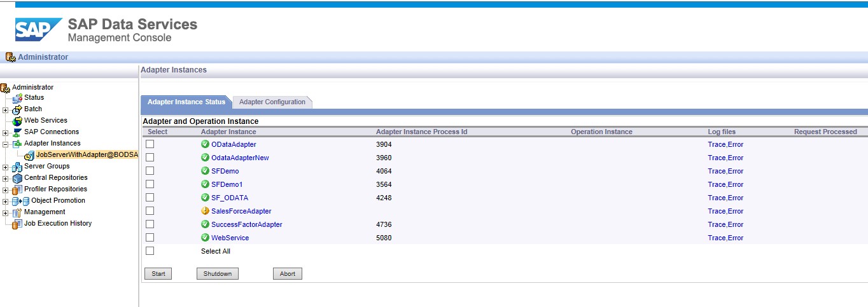Open the SuccessFactorAdapter link
868x307 pixels.
tap(246, 224)
